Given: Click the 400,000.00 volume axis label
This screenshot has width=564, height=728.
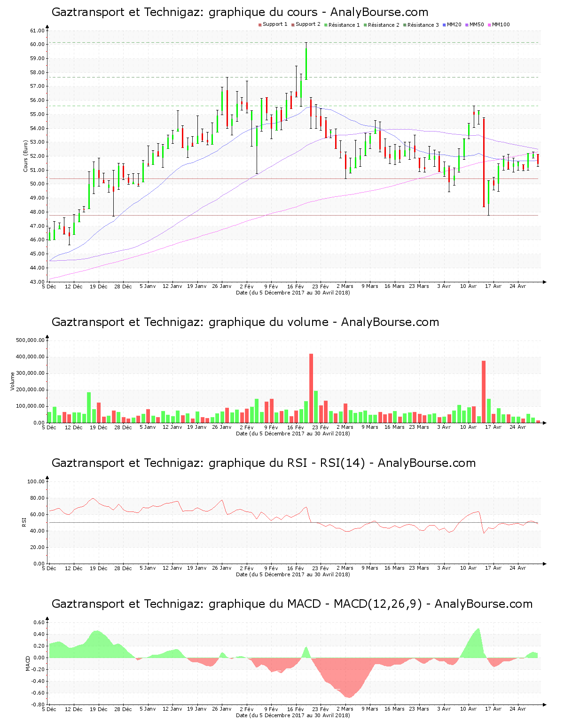Looking at the screenshot, I should click(x=31, y=357).
